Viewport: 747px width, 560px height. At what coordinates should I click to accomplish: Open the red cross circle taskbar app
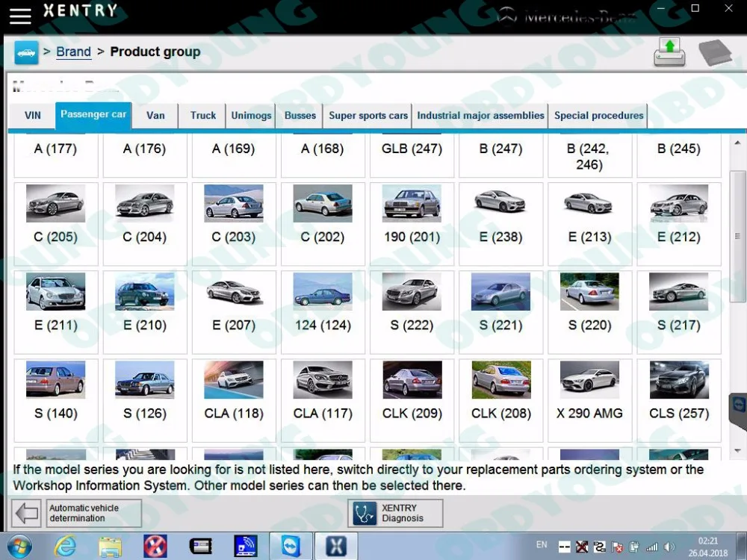(155, 547)
